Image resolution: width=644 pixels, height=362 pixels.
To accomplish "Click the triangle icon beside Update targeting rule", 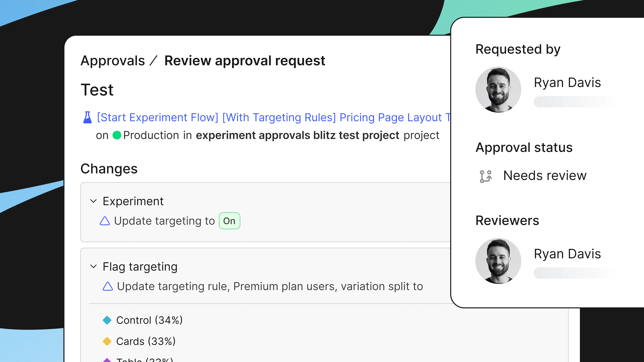I will point(108,286).
